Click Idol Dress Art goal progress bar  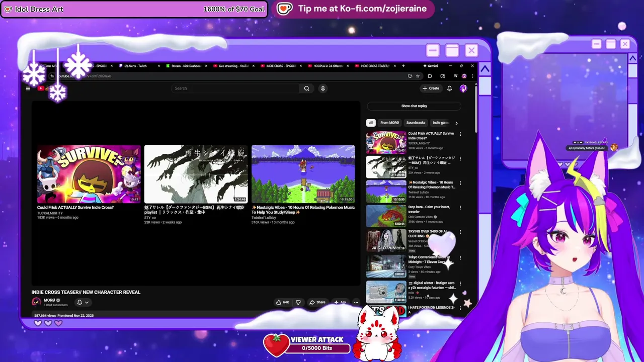pos(134,9)
